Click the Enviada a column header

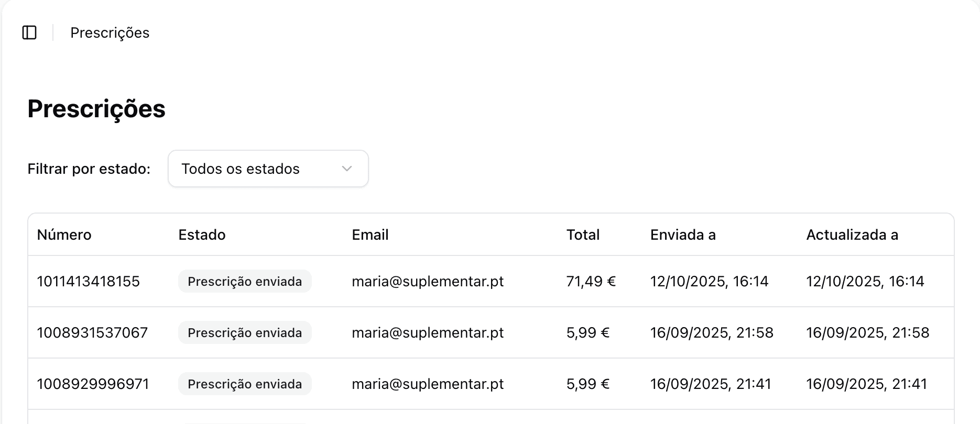coord(683,235)
